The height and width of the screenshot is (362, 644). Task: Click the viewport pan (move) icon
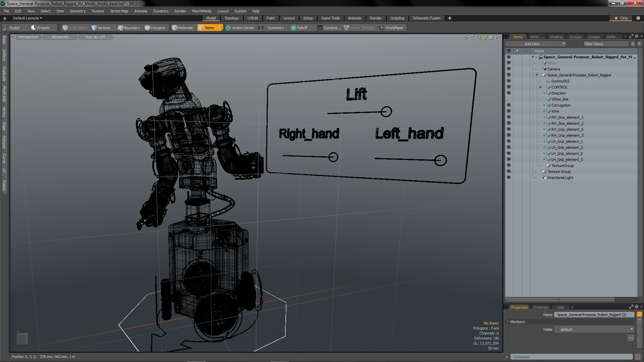coord(465,37)
